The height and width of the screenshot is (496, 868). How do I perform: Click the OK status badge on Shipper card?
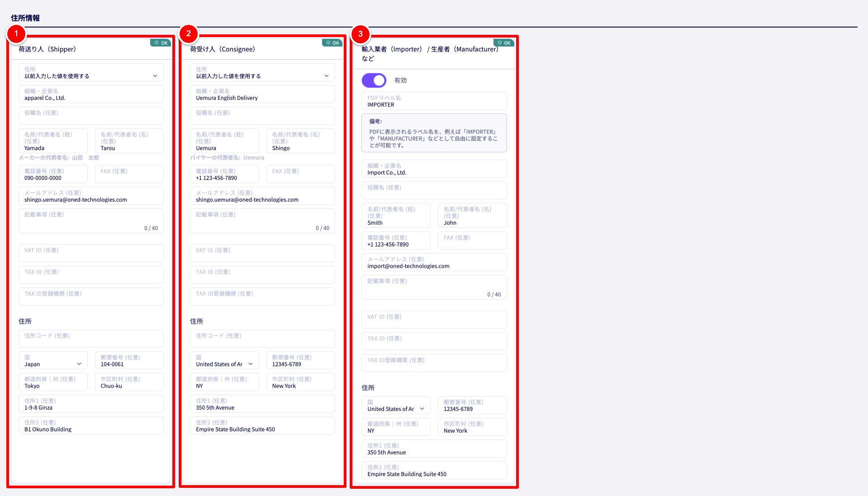coord(161,43)
